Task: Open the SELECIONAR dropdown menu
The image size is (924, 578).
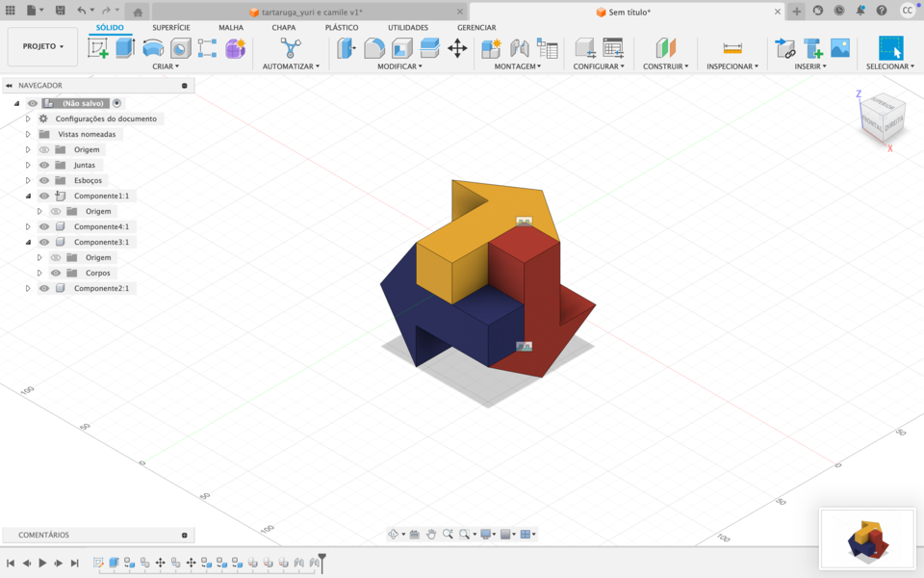Action: (x=887, y=66)
